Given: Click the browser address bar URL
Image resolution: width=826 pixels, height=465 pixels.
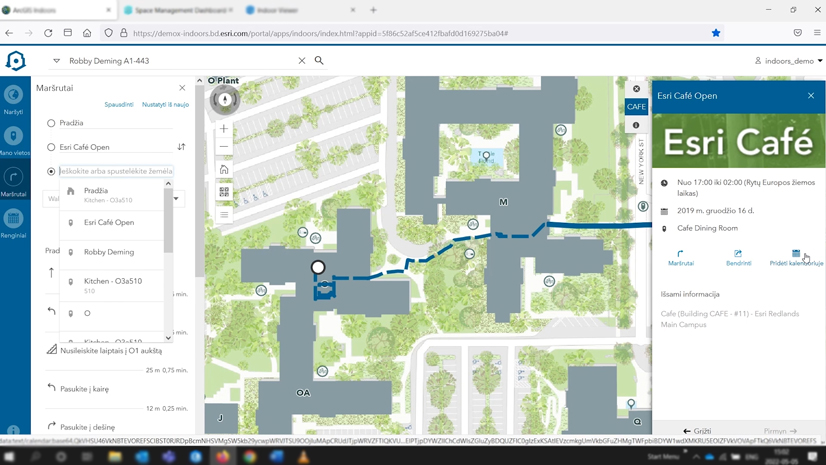Looking at the screenshot, I should point(320,33).
